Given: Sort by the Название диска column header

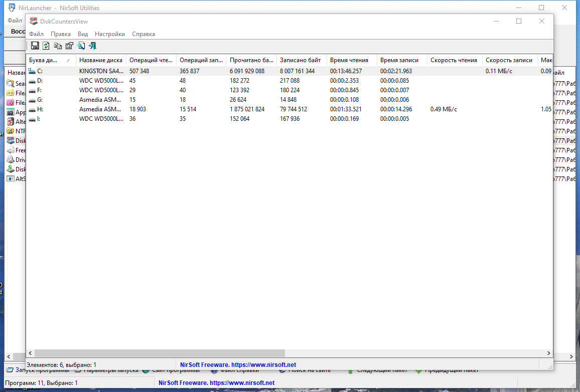Looking at the screenshot, I should (101, 60).
